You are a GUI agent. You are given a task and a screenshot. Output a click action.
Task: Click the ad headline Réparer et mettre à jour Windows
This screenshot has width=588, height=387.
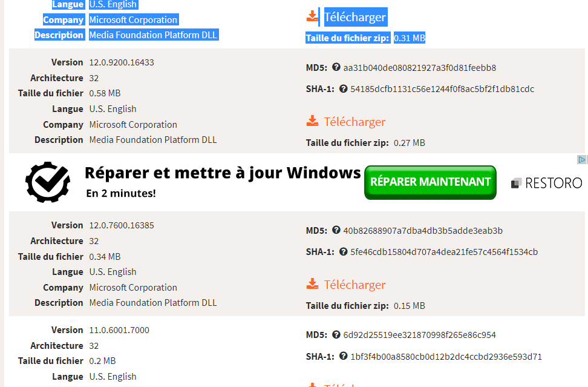223,173
